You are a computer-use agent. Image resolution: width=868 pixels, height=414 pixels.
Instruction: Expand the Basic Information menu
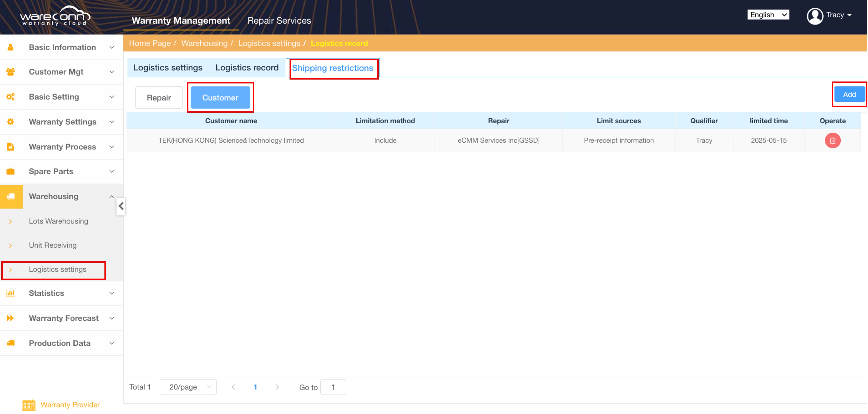point(62,47)
